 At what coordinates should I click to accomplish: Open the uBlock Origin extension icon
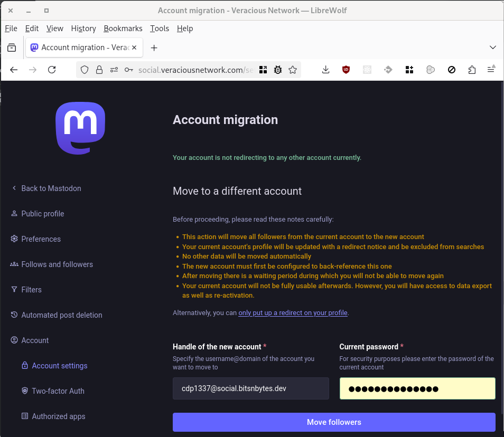pyautogui.click(x=346, y=70)
